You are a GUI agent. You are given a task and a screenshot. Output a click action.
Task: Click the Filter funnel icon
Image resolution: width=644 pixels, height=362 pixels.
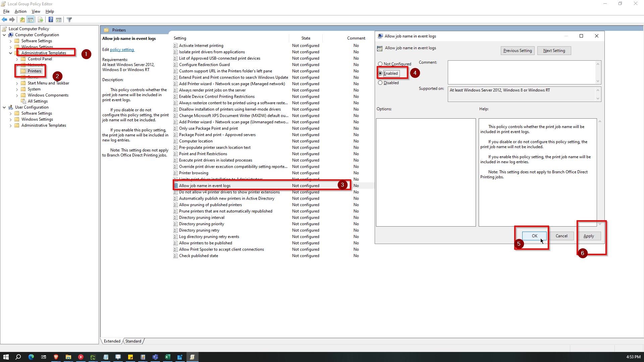point(69,20)
